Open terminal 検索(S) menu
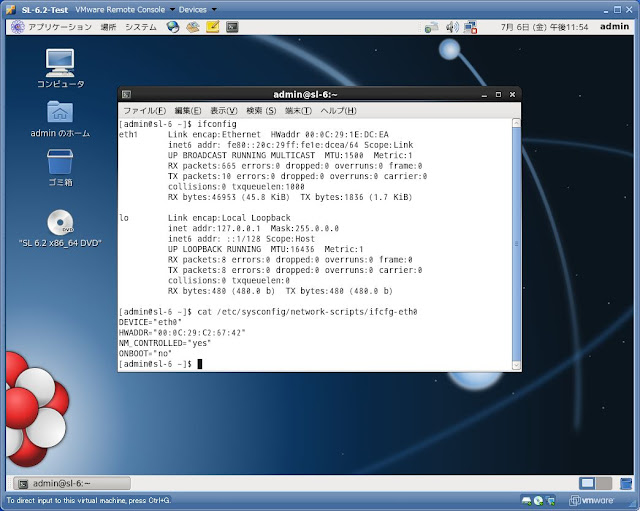Viewport: 640px width, 511px height. click(261, 111)
